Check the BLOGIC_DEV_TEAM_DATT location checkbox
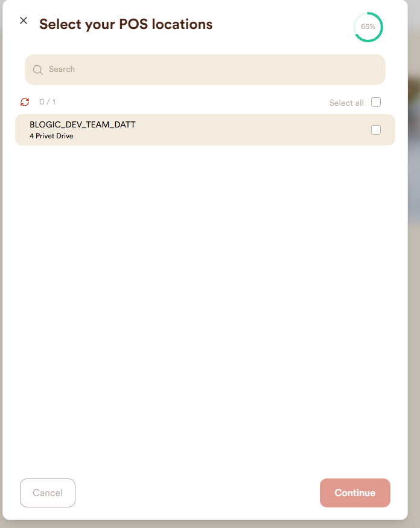The image size is (420, 528). pos(375,130)
